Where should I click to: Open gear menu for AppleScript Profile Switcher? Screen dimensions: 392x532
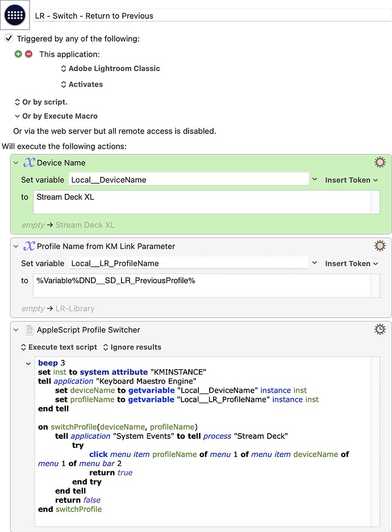coord(380,329)
